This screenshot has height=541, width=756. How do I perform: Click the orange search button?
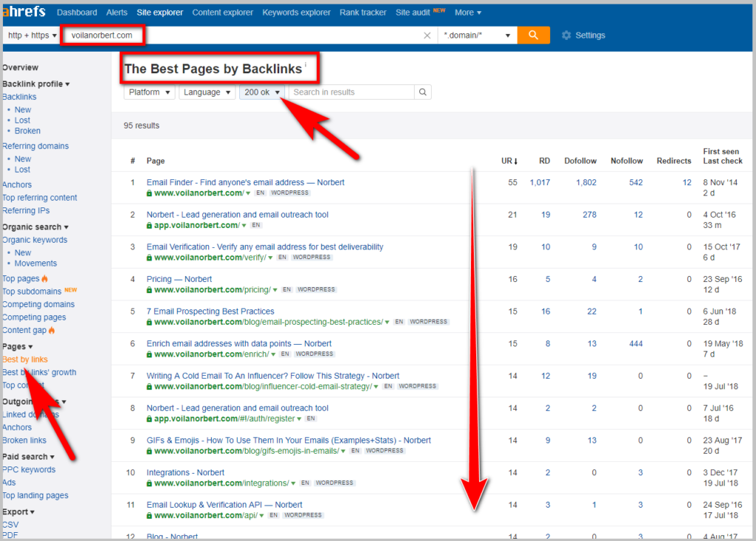click(533, 35)
